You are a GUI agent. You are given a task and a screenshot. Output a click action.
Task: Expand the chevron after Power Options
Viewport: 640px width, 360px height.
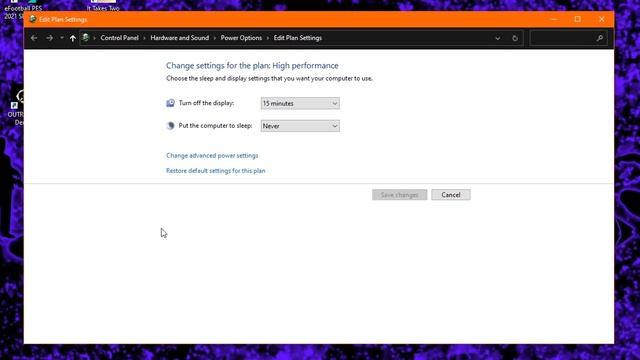268,38
